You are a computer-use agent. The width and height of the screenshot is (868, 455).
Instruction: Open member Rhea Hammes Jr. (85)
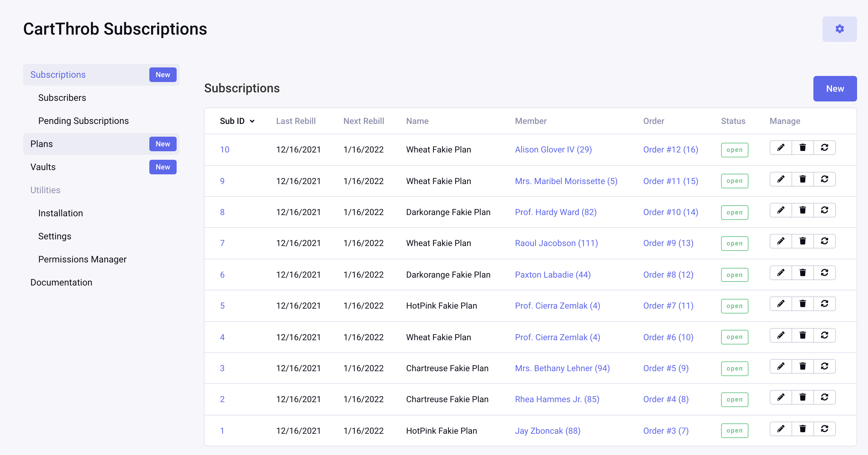coord(557,399)
